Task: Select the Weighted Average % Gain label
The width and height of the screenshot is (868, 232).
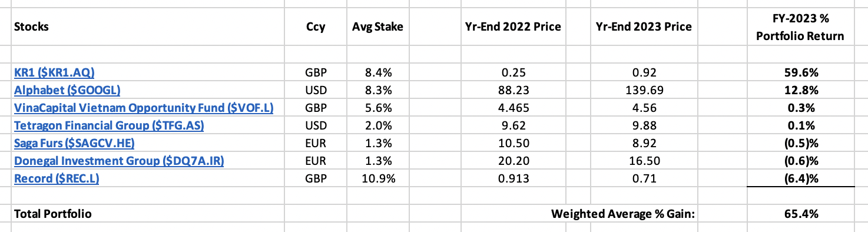Action: point(623,214)
